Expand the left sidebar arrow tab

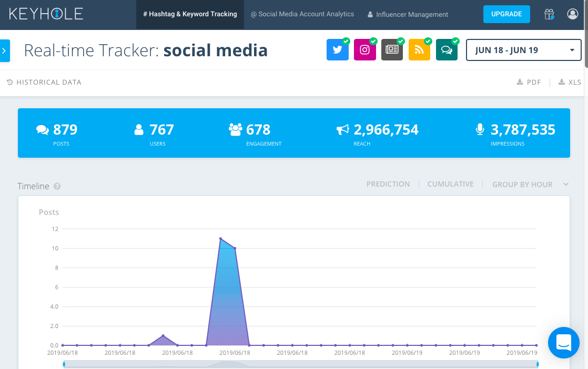(4, 51)
